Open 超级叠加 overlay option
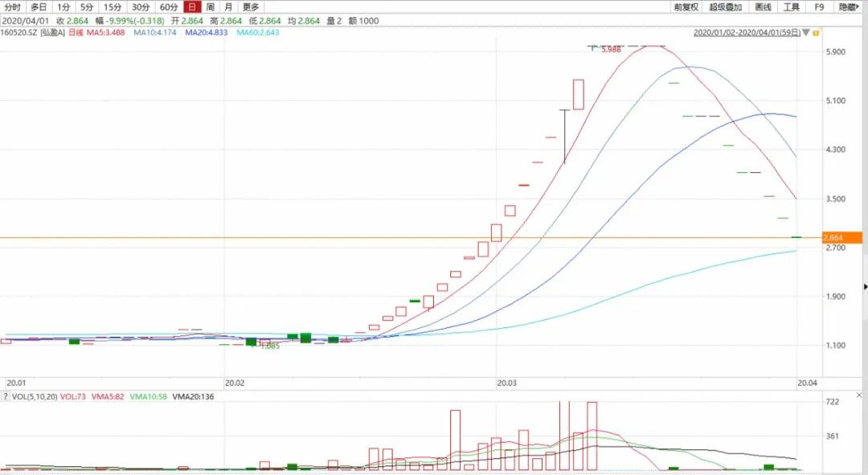The image size is (868, 475). coord(727,7)
